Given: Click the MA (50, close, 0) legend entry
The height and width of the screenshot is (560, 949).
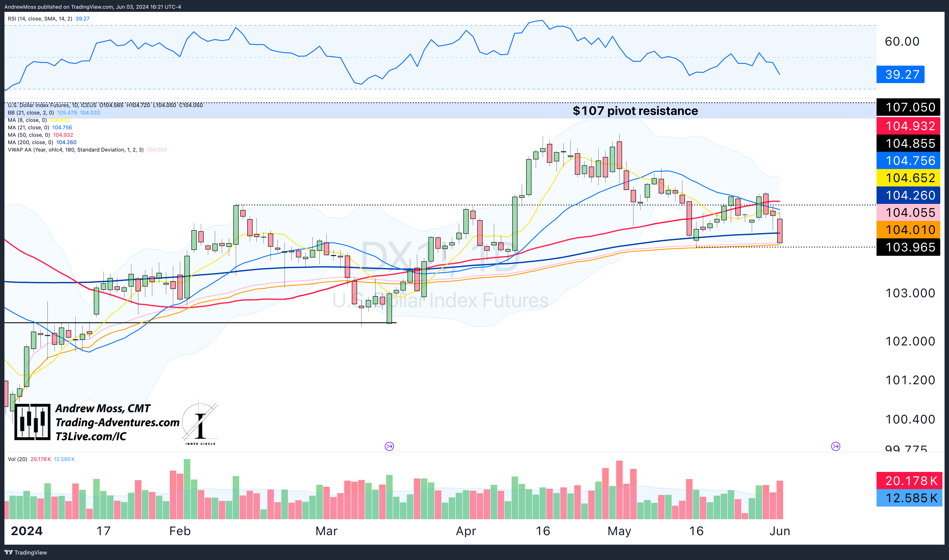Looking at the screenshot, I should pyautogui.click(x=29, y=135).
